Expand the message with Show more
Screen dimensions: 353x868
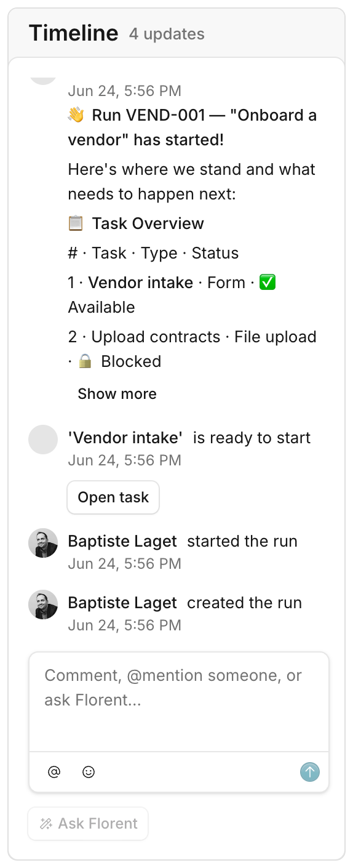pyautogui.click(x=117, y=394)
